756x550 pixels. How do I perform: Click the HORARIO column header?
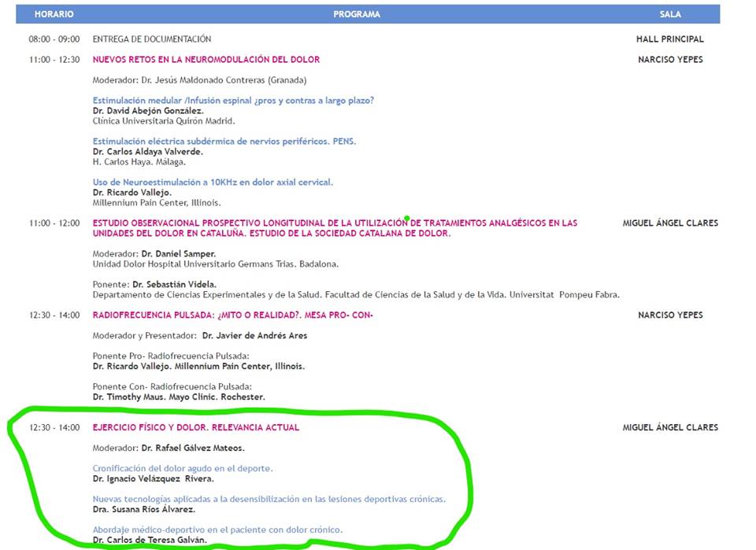(54, 14)
